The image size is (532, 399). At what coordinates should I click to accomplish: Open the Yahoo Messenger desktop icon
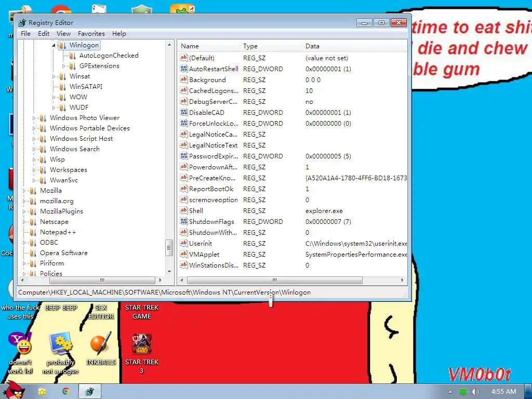pos(20,343)
